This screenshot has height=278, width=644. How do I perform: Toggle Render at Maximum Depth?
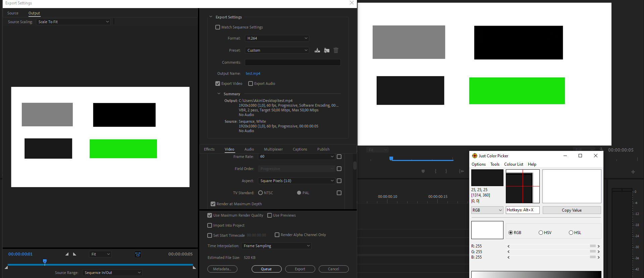pyautogui.click(x=213, y=204)
